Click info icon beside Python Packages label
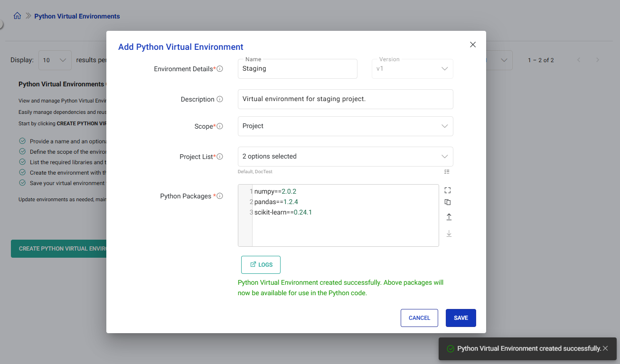 (220, 196)
